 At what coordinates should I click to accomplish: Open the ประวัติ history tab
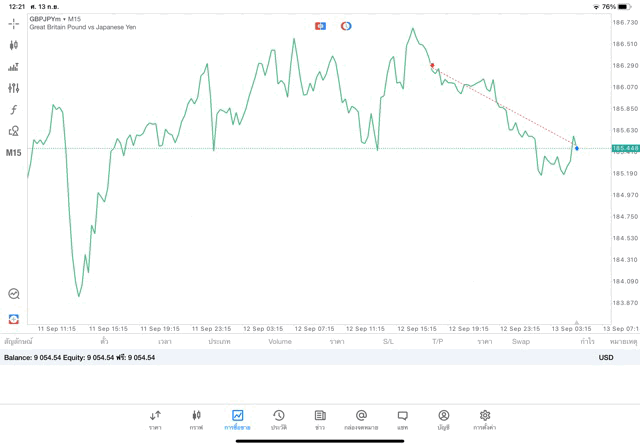(x=278, y=419)
